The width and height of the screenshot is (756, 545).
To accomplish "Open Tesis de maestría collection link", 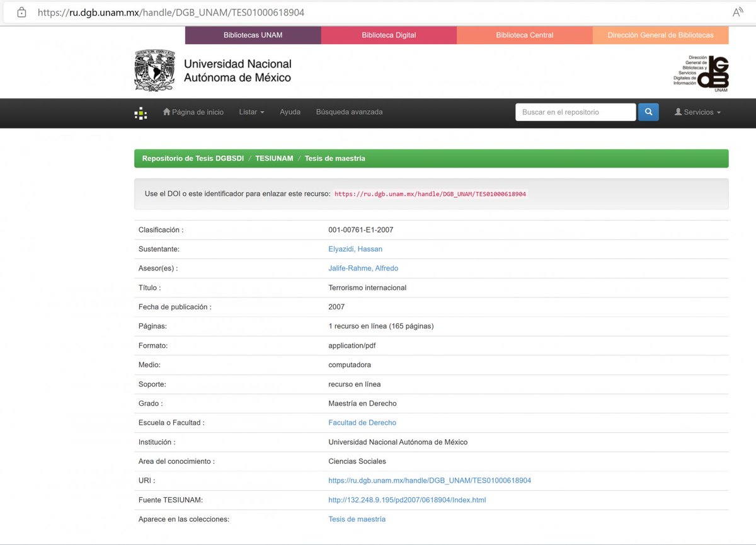I will tap(357, 520).
